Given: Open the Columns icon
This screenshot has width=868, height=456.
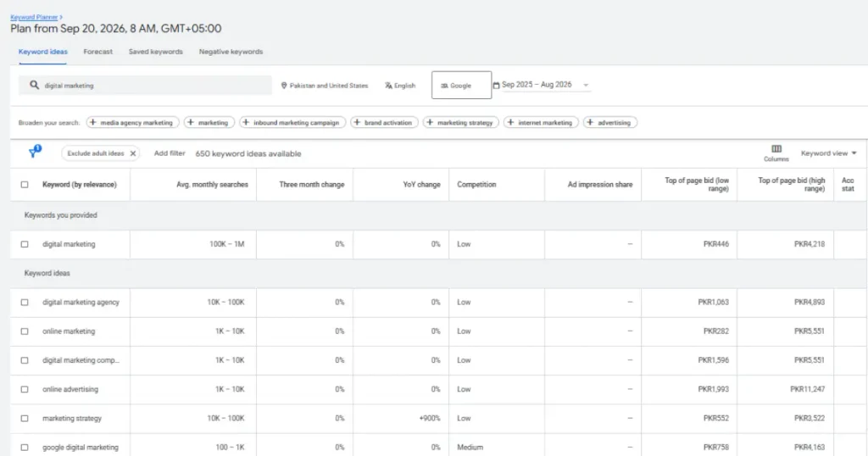Looking at the screenshot, I should point(776,149).
